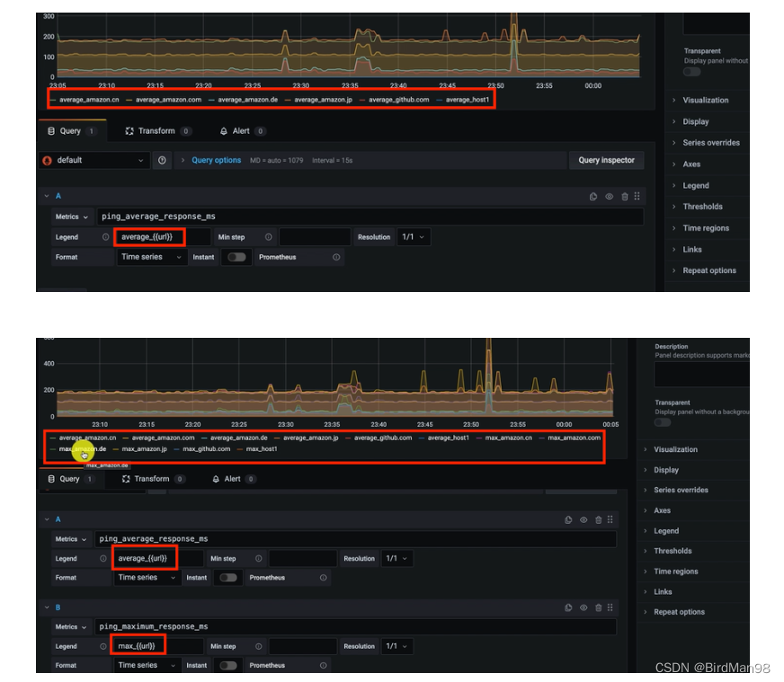The width and height of the screenshot is (784, 682).
Task: Click the Legend field showing average_{{url}}
Action: tap(150, 236)
